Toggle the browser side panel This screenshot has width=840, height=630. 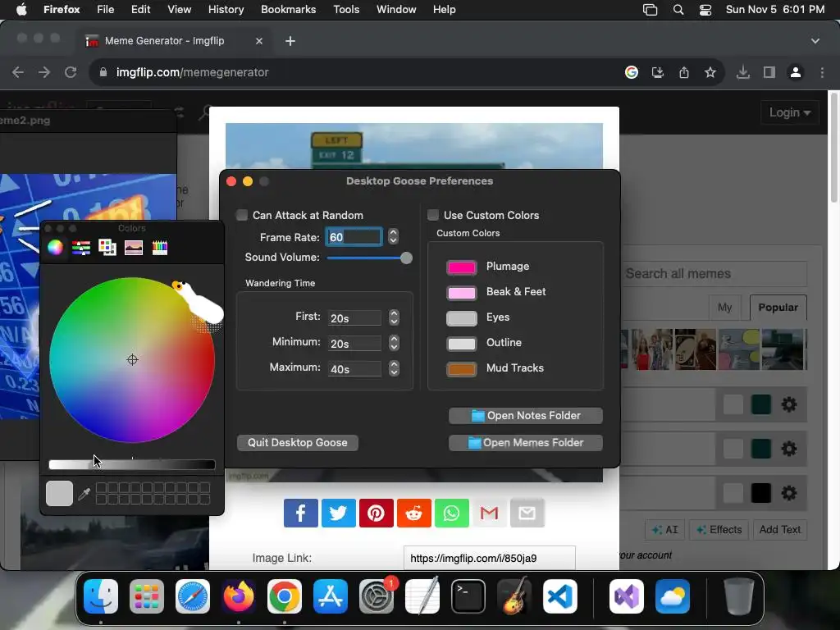769,72
